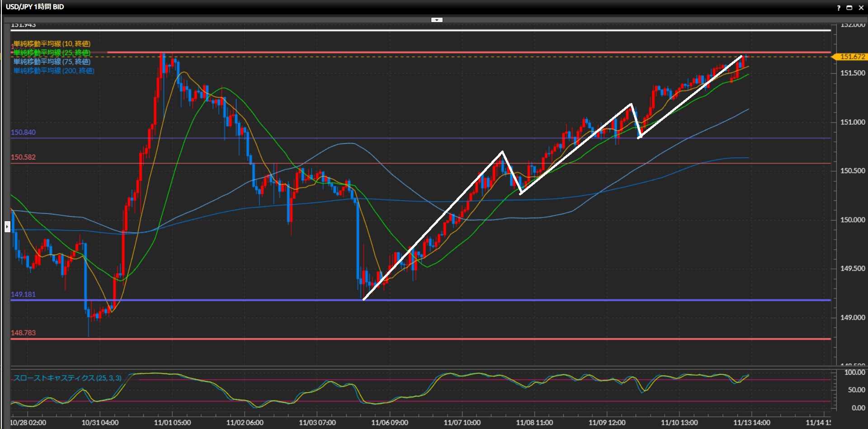This screenshot has width=868, height=429.
Task: Click the 11/13 14:00 time axis marker
Action: [751, 423]
